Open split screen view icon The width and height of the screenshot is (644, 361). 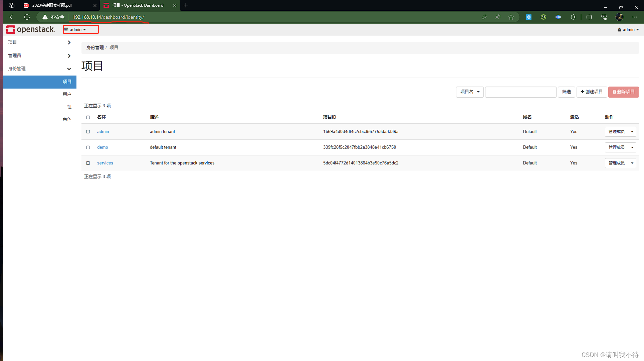(589, 17)
